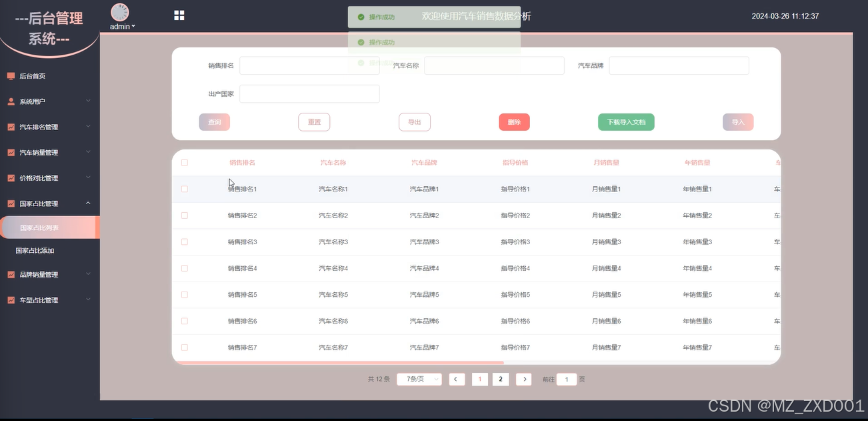Click the 汽车排名管理 chart icon
This screenshot has width=868, height=421.
pos(11,127)
